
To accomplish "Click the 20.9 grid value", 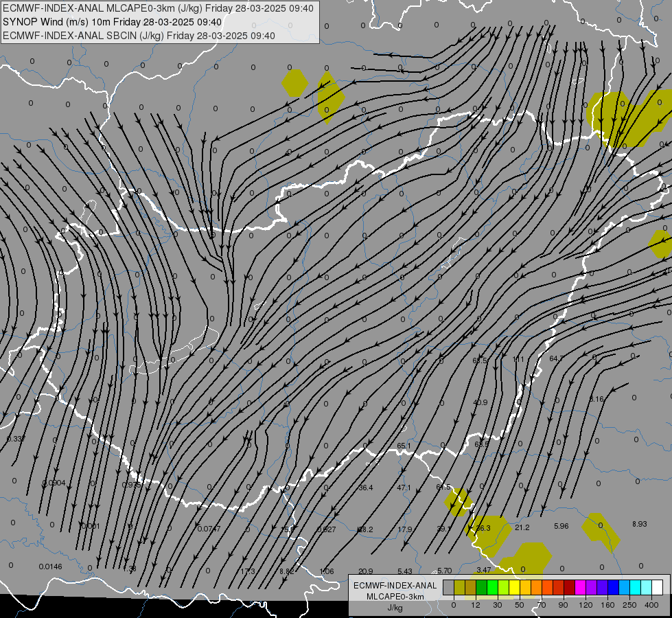I will pos(366,571).
